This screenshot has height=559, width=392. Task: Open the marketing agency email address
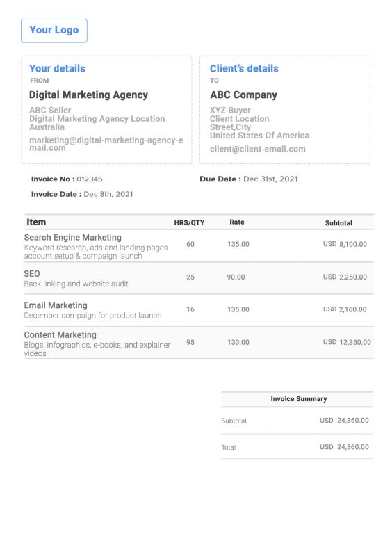pyautogui.click(x=106, y=144)
